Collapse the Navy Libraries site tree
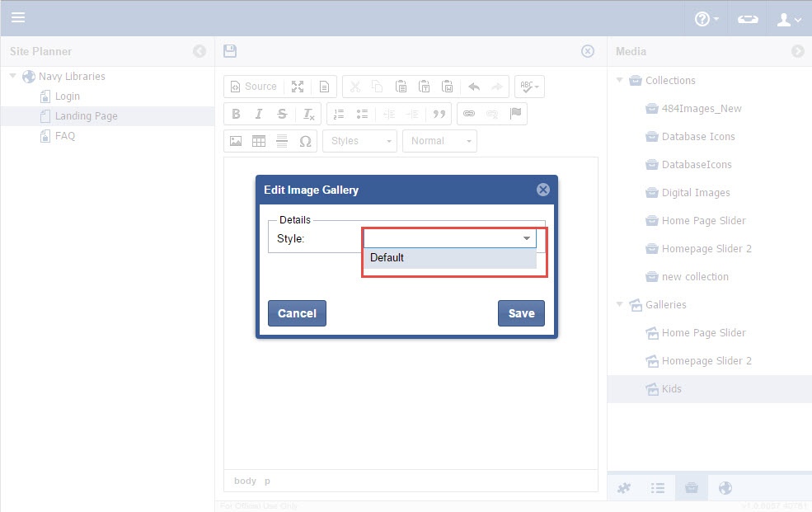The width and height of the screenshot is (812, 512). click(13, 77)
